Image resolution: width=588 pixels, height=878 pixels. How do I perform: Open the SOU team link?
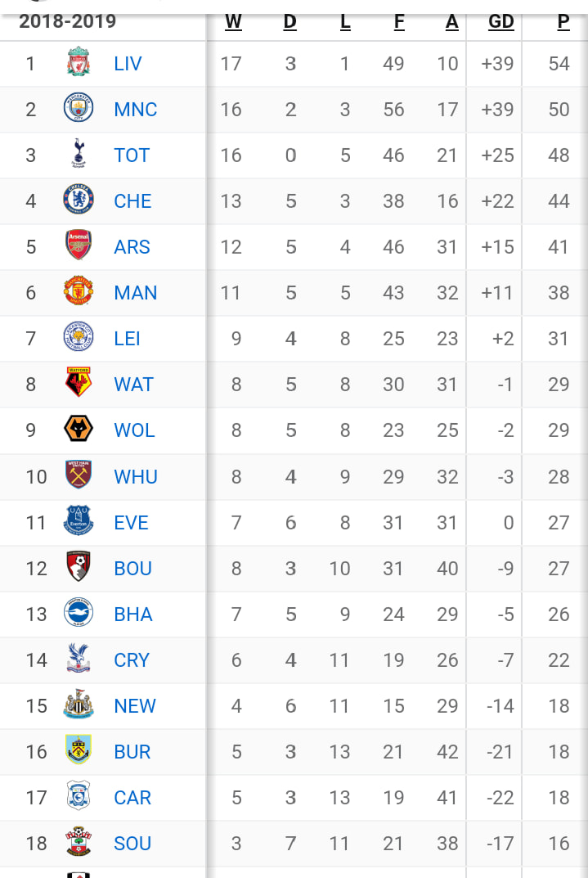132,844
